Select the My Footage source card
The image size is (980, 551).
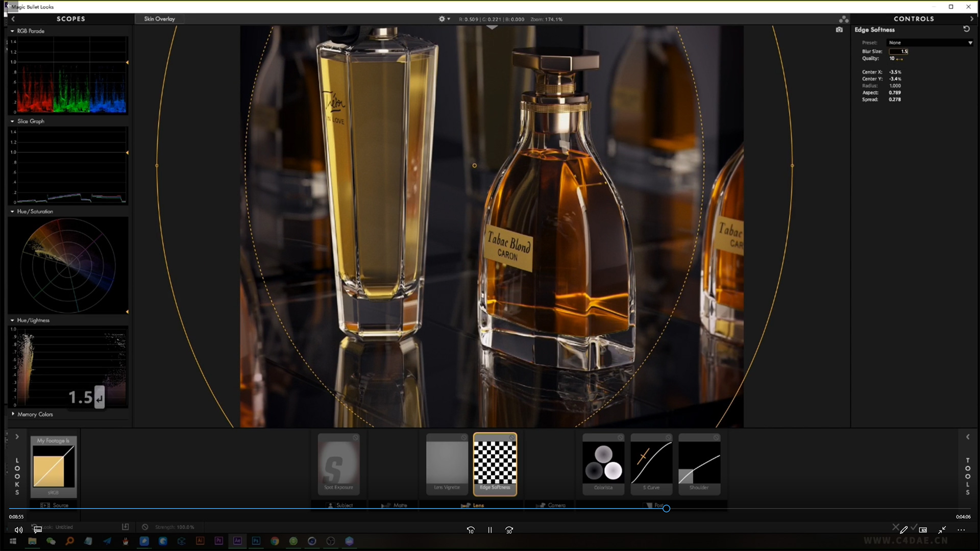click(x=54, y=466)
